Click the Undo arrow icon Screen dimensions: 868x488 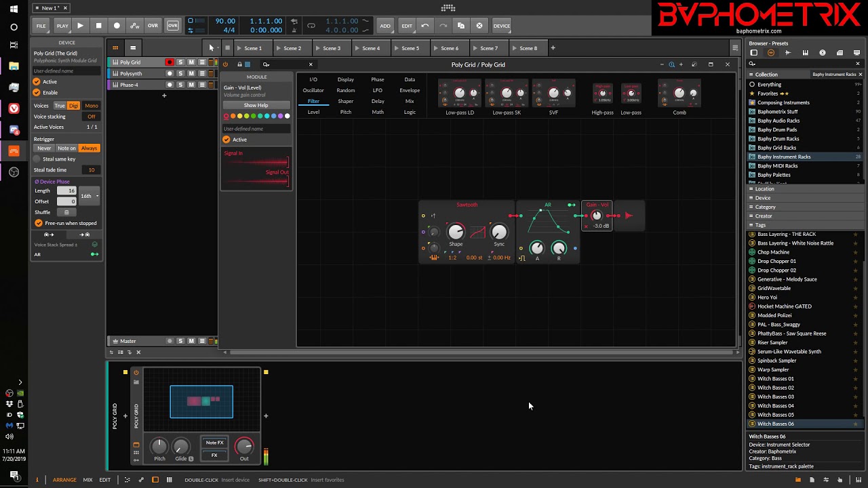[425, 26]
